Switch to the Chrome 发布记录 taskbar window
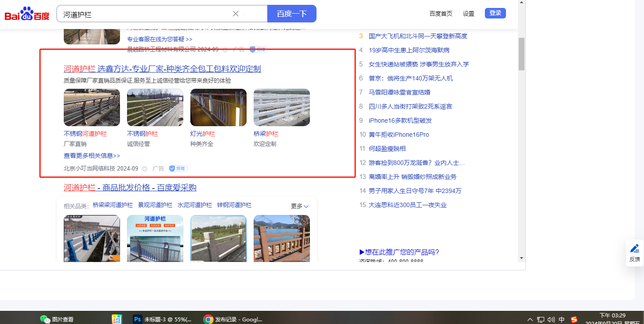644x324 pixels. (233, 320)
